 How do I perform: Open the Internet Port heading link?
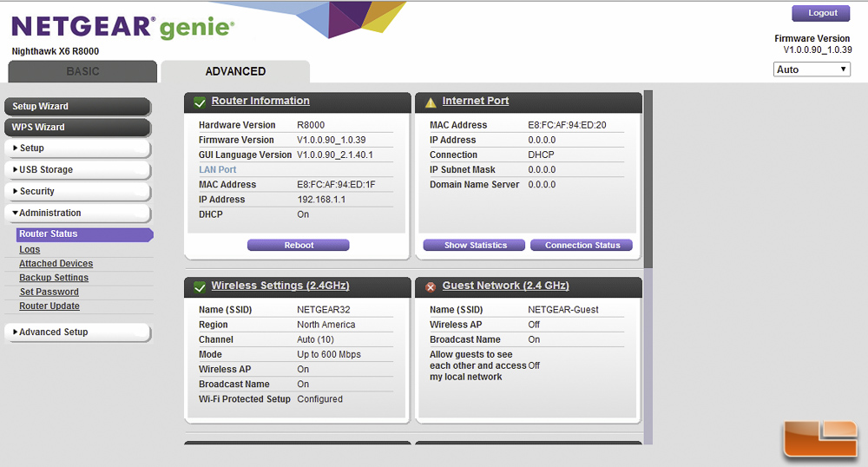[x=475, y=101]
